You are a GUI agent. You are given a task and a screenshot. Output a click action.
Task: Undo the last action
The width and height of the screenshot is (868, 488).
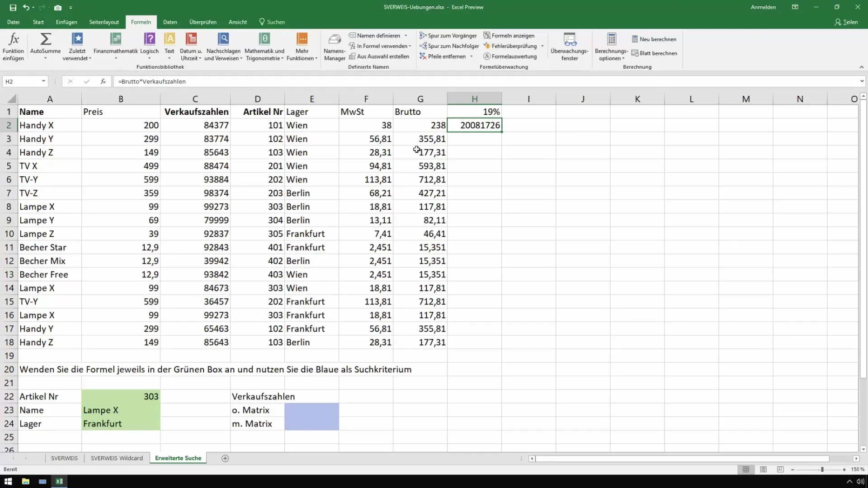coord(26,7)
